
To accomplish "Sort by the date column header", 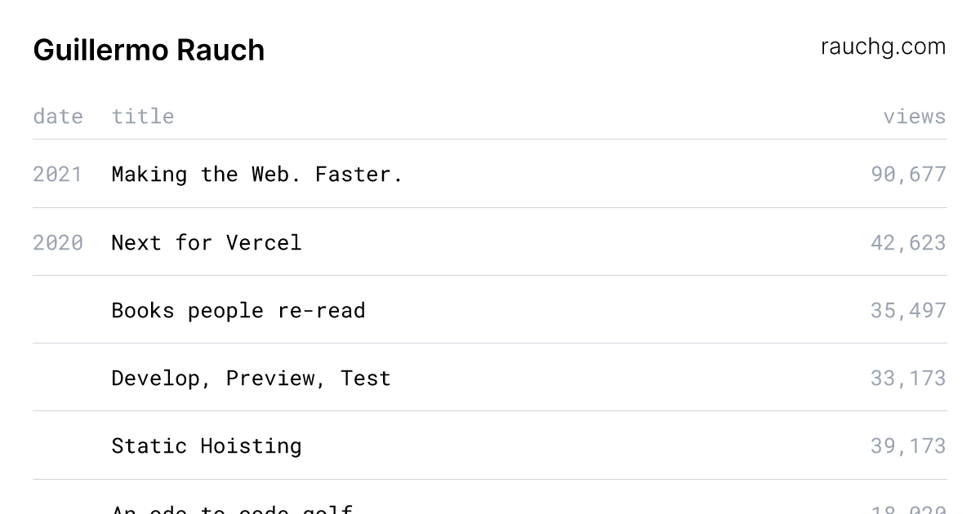I will tap(58, 117).
